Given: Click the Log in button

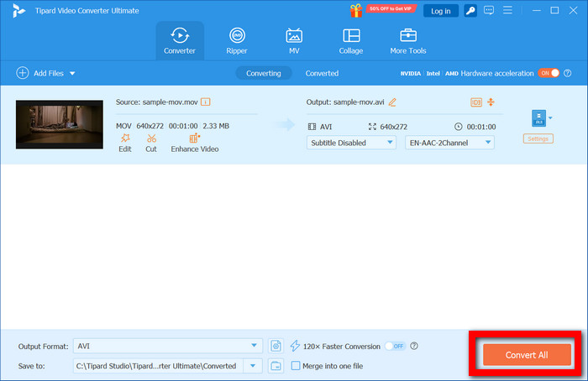Looking at the screenshot, I should coord(441,11).
